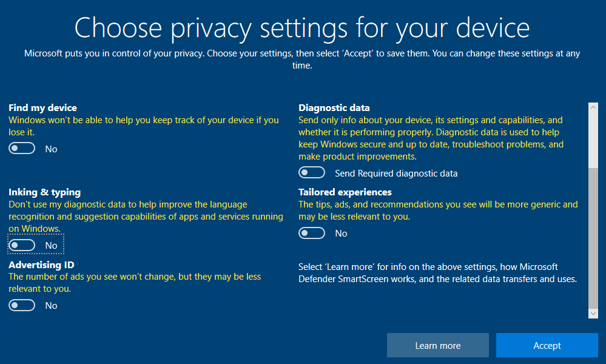Toggle the Find my device switch
606x364 pixels.
pos(22,149)
